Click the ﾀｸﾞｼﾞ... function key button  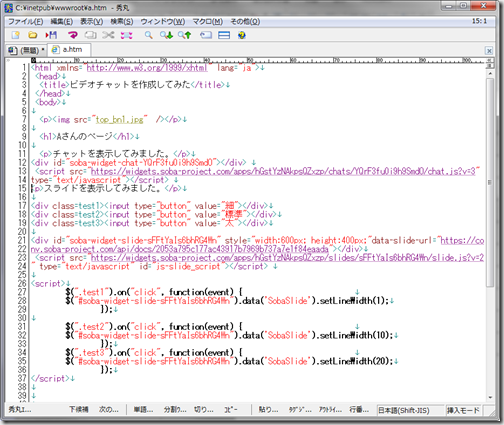click(x=300, y=410)
